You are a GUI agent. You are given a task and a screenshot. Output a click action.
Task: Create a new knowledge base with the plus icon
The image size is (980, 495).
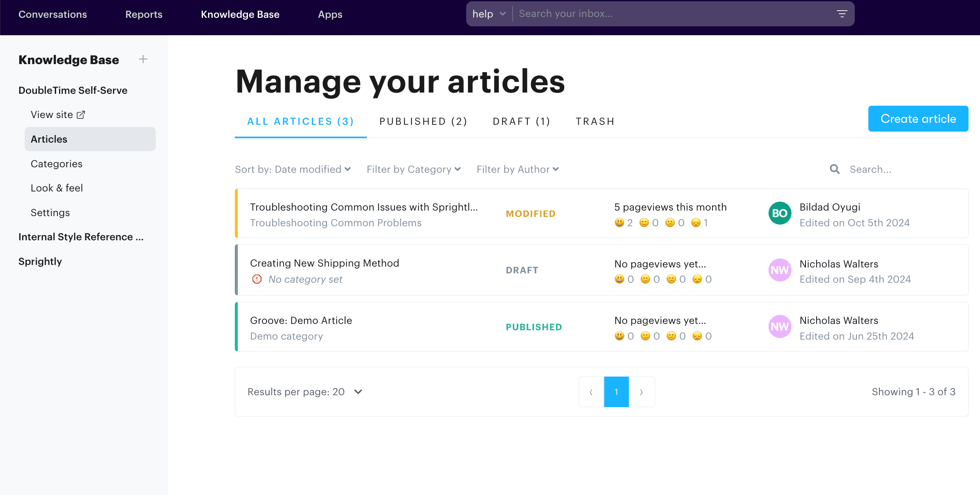coord(143,59)
